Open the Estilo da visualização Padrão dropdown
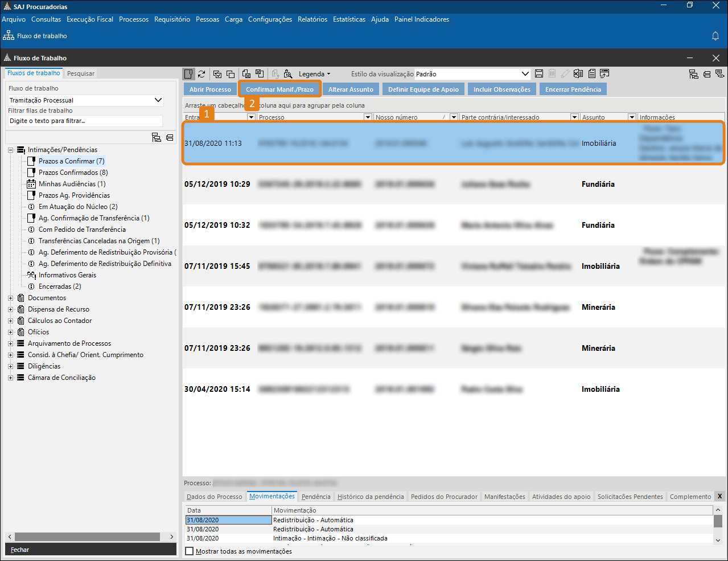Image resolution: width=728 pixels, height=561 pixels. tap(525, 74)
